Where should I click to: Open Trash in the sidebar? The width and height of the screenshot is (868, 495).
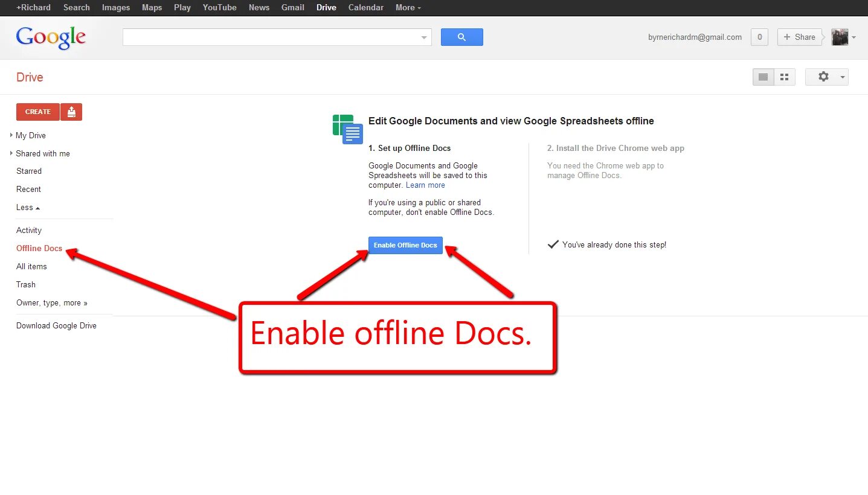click(x=26, y=285)
